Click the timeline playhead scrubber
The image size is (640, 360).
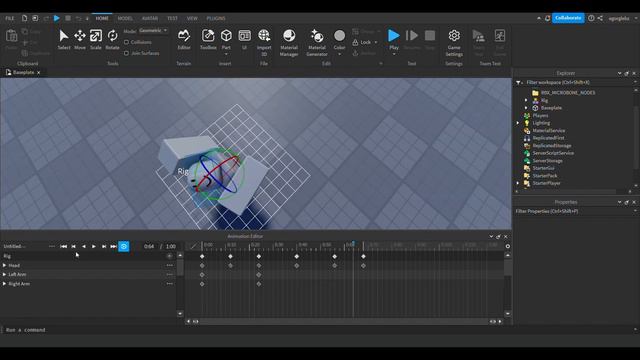[353, 244]
